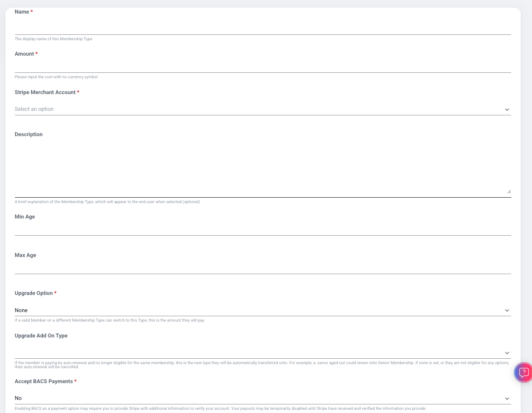This screenshot has width=532, height=413.
Task: Click the Stripe Merchant Account chevron arrow
Action: 507,109
